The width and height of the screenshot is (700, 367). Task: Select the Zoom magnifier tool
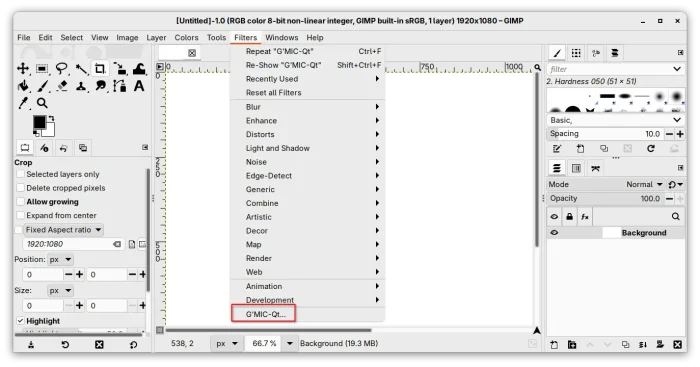point(42,103)
